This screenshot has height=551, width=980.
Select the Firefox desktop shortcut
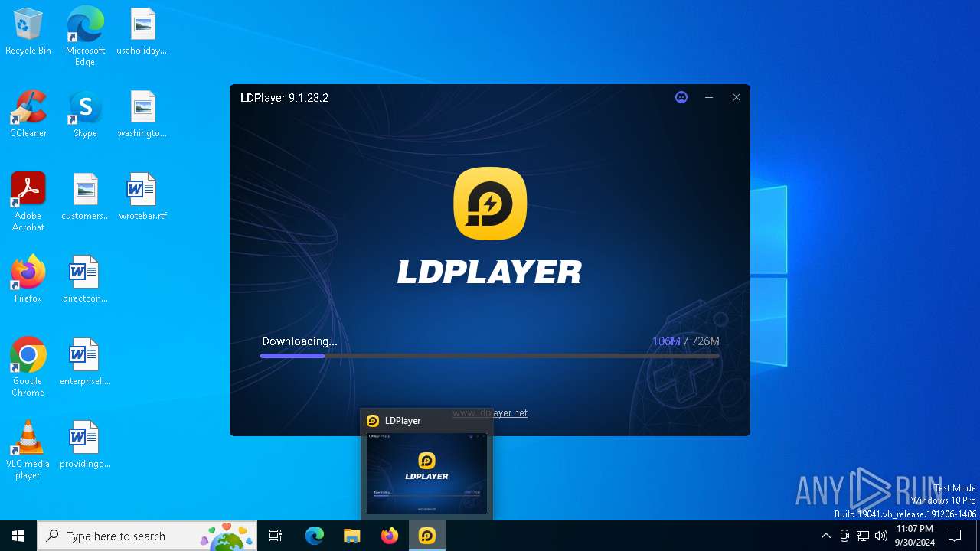tap(28, 280)
